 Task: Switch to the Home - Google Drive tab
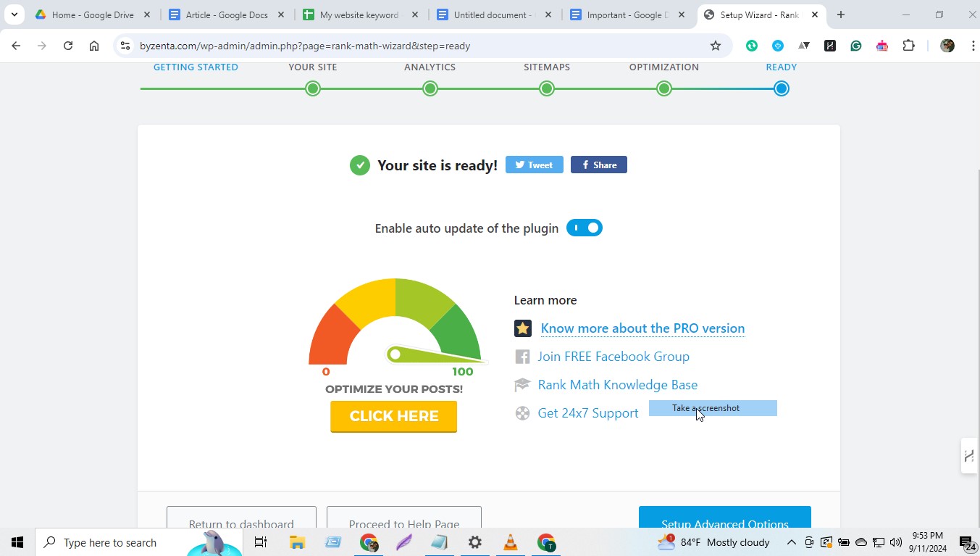[93, 14]
